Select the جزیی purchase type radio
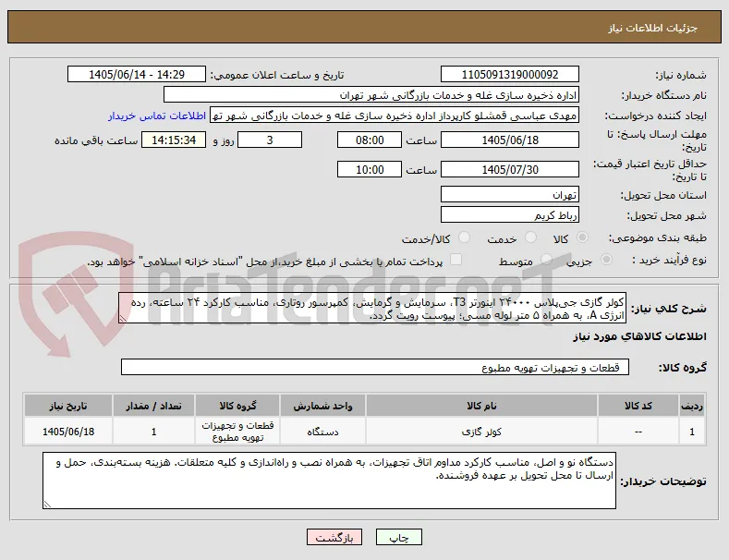Screen dimensions: 729x560 (x=606, y=260)
